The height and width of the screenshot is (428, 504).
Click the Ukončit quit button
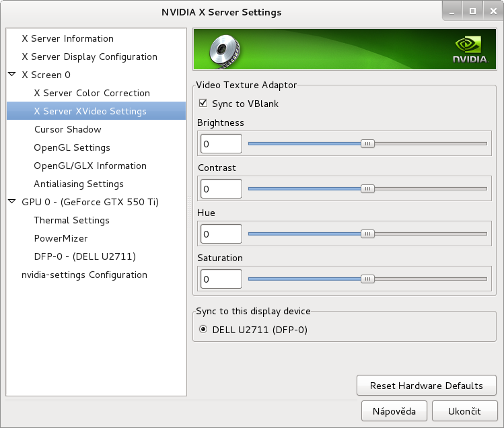pyautogui.click(x=465, y=411)
